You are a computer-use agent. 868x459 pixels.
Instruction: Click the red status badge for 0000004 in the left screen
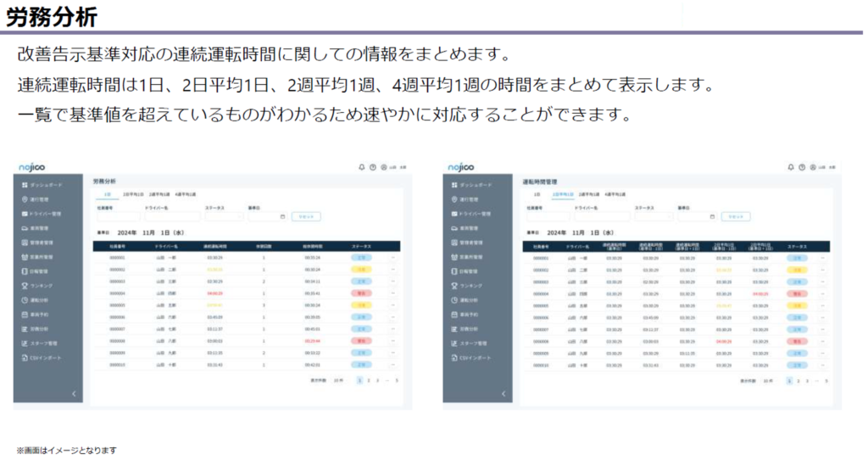coord(362,293)
